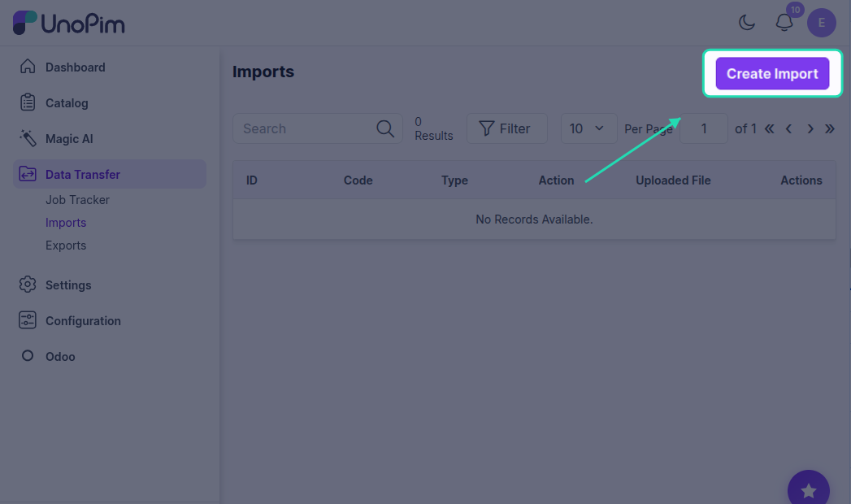851x504 pixels.
Task: Click the Actions column header
Action: 801,180
